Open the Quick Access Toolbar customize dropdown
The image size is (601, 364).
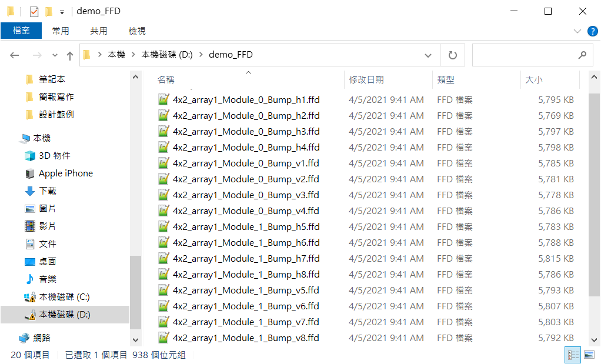point(62,12)
